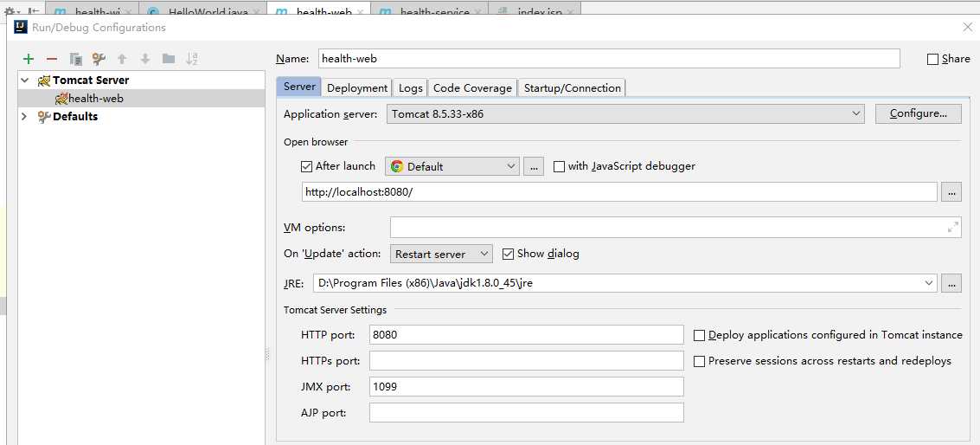Click localhost URL input field

click(x=619, y=192)
